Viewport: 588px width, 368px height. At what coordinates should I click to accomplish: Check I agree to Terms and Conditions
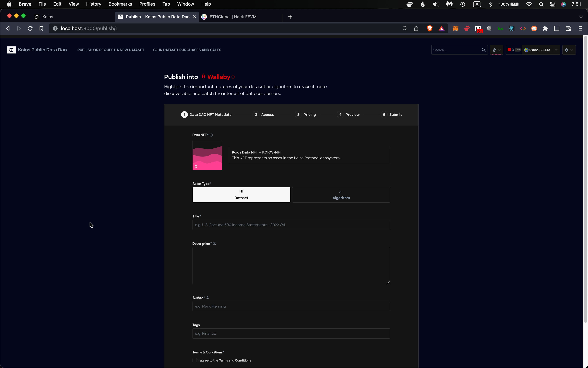point(194,360)
